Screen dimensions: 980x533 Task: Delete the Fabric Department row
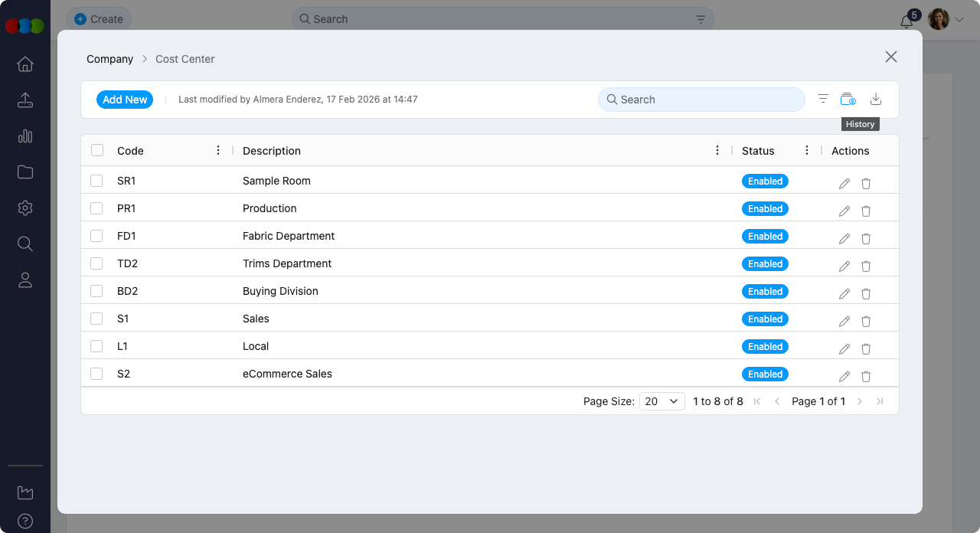[866, 239]
